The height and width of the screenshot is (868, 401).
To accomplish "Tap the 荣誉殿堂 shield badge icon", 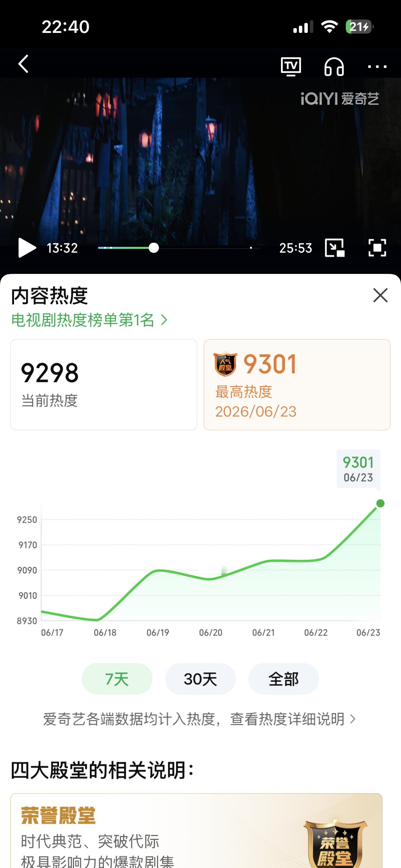I will 335,844.
